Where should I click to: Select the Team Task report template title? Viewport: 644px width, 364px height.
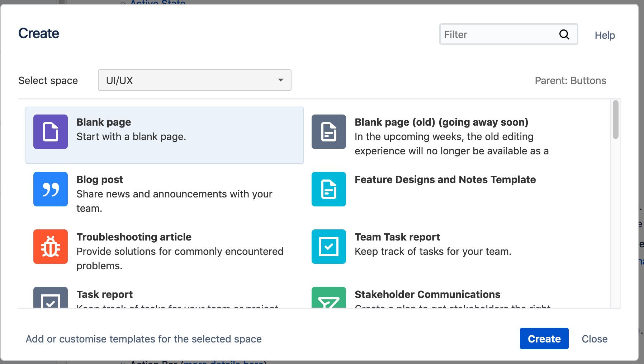[x=397, y=237]
